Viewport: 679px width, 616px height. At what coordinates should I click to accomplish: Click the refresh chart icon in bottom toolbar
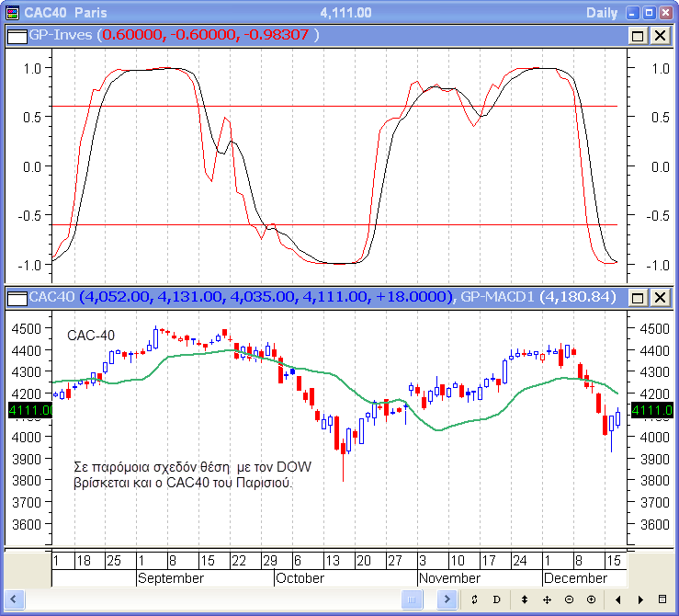click(x=474, y=600)
